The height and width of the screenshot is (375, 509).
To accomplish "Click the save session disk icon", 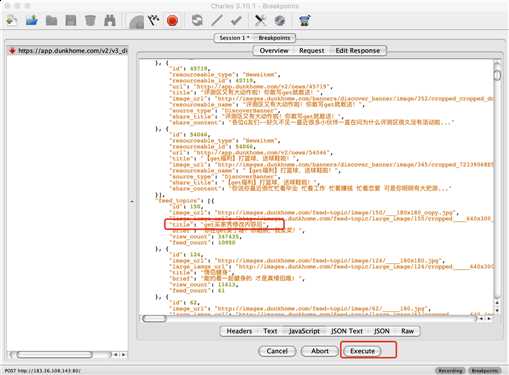I will 71,20.
